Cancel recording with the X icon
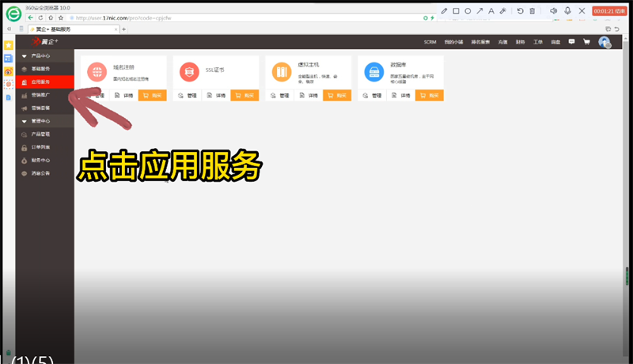633x364 pixels. point(582,11)
